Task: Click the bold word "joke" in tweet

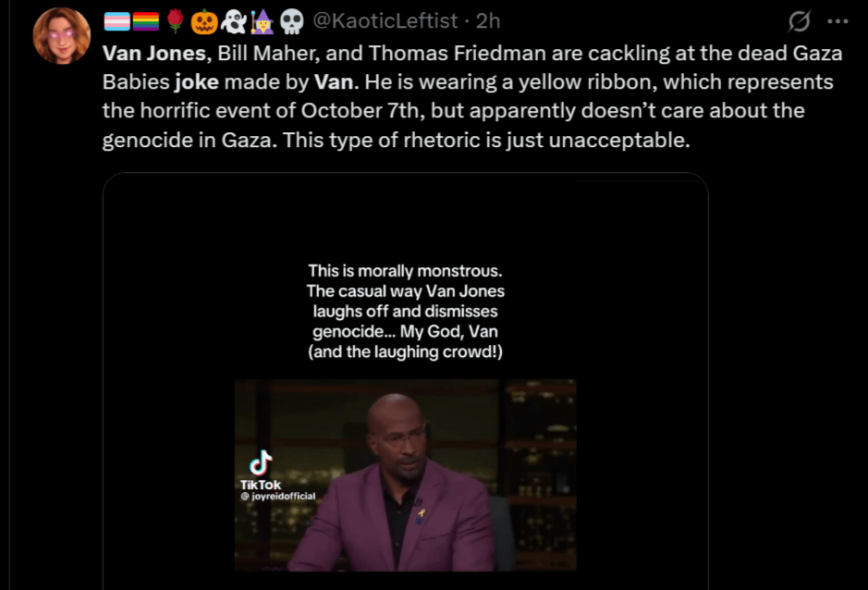Action: [197, 82]
